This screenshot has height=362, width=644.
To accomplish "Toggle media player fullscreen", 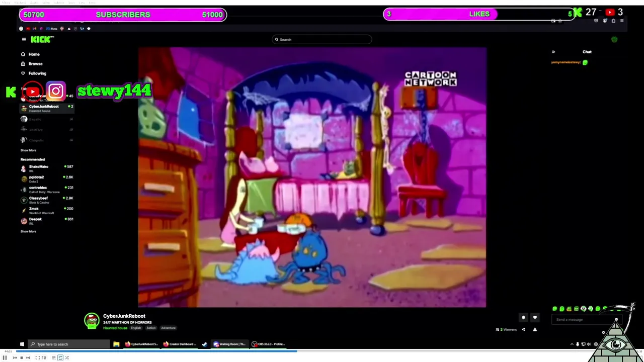I will pyautogui.click(x=37, y=358).
